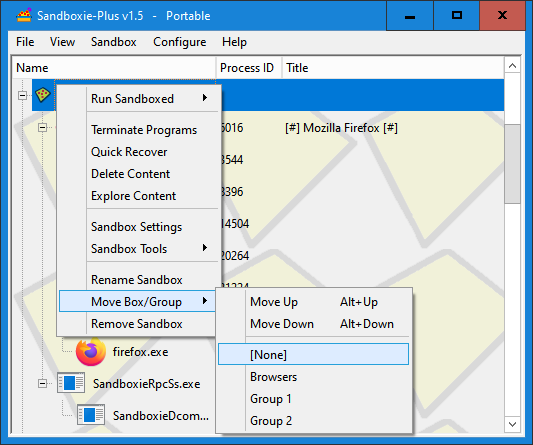Image resolution: width=533 pixels, height=445 pixels.
Task: Click the pizza sandbox icon in selected row
Action: click(x=43, y=95)
